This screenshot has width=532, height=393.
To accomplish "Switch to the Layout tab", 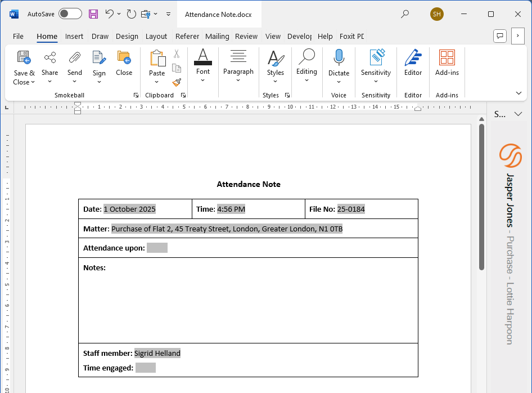I will tap(156, 36).
